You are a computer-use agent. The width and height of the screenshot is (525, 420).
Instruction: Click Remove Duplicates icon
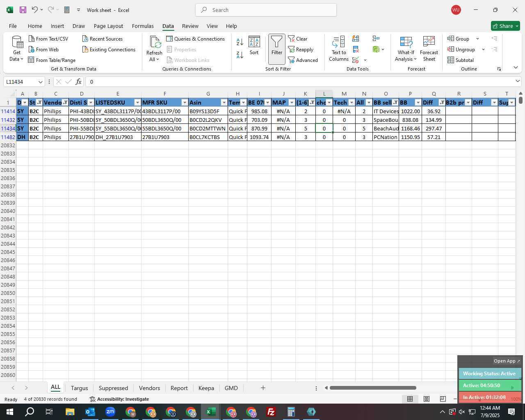click(x=356, y=50)
